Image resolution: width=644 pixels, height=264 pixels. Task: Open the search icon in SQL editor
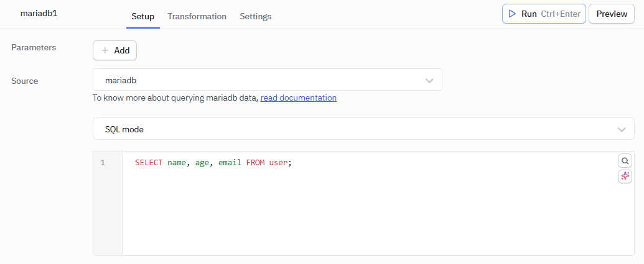(625, 161)
